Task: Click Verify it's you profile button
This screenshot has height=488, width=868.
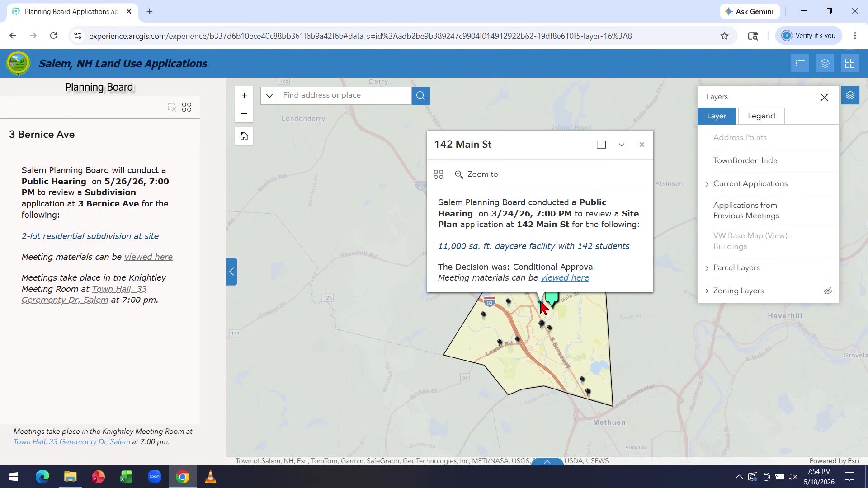Action: 809,36
